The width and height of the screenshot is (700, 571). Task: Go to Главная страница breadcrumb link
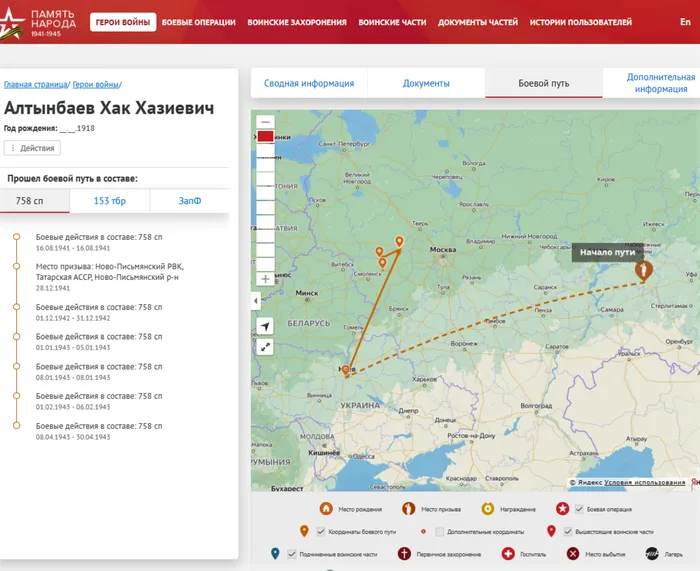click(35, 85)
